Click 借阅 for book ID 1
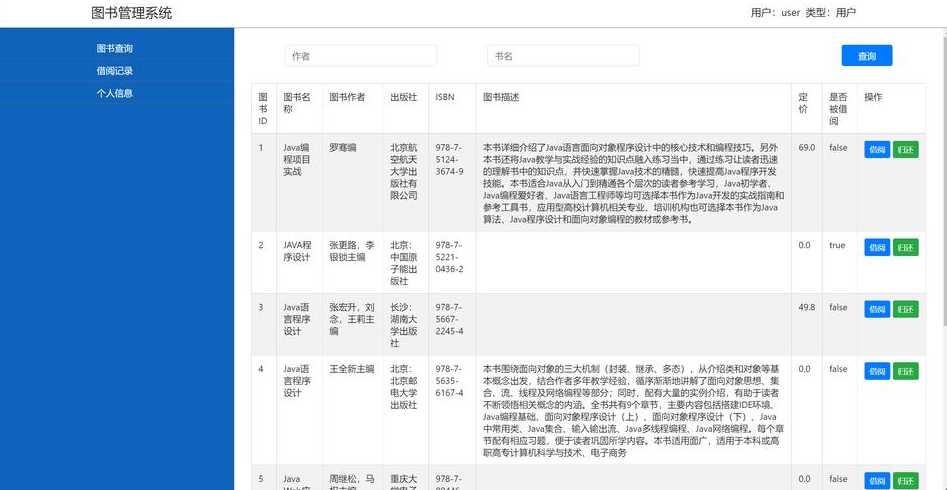The width and height of the screenshot is (947, 490). (x=877, y=150)
